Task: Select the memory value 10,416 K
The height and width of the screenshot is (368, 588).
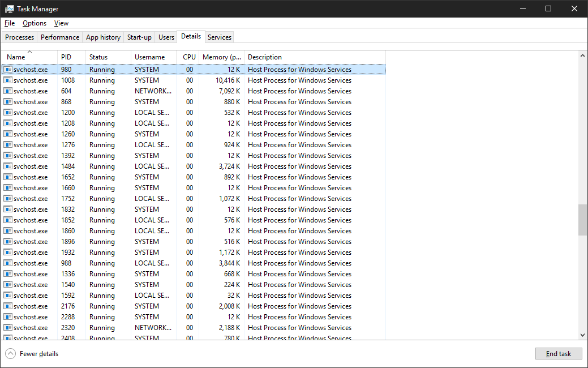Action: pyautogui.click(x=228, y=80)
